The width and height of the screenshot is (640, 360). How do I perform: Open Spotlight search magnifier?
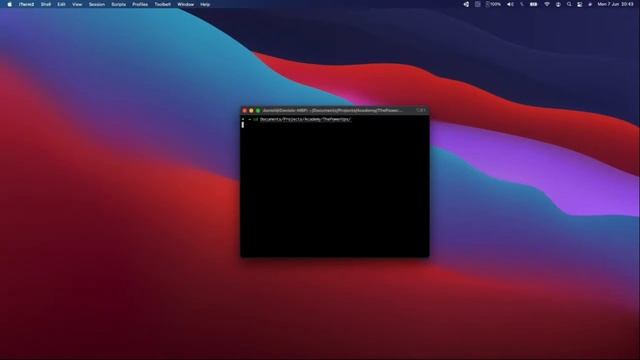click(x=569, y=4)
